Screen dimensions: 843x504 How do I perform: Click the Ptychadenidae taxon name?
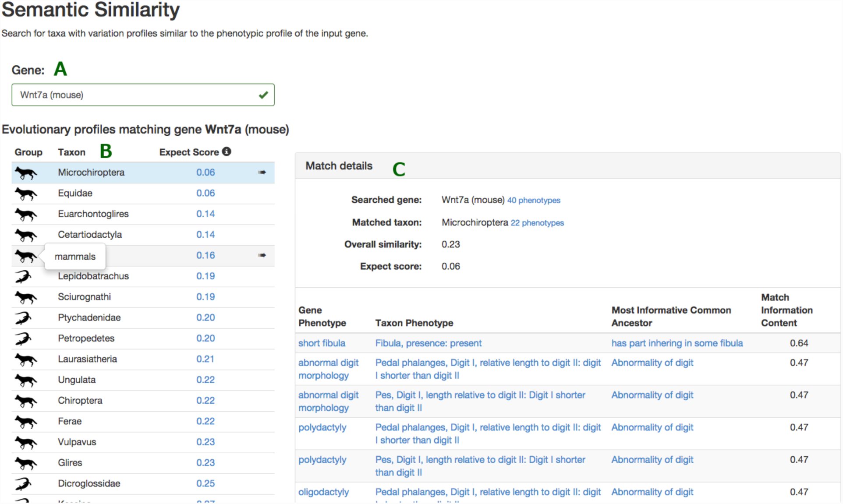point(89,317)
